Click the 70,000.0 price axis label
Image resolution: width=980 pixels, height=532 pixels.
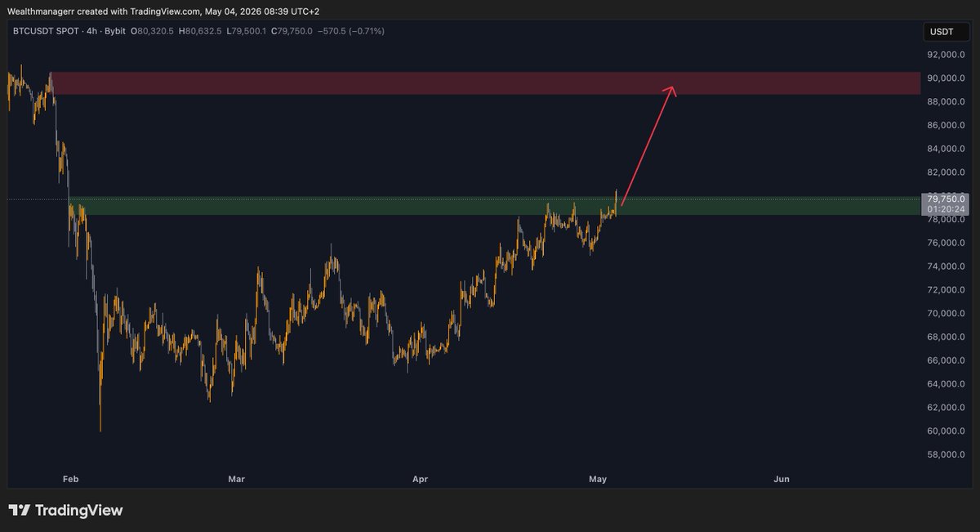click(947, 314)
